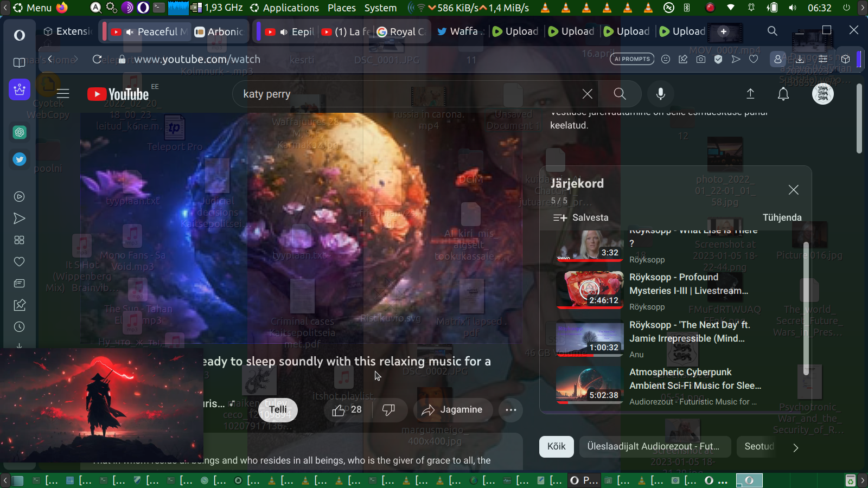Toggle mute on the Eepil tab
This screenshot has width=868, height=488.
pyautogui.click(x=284, y=32)
